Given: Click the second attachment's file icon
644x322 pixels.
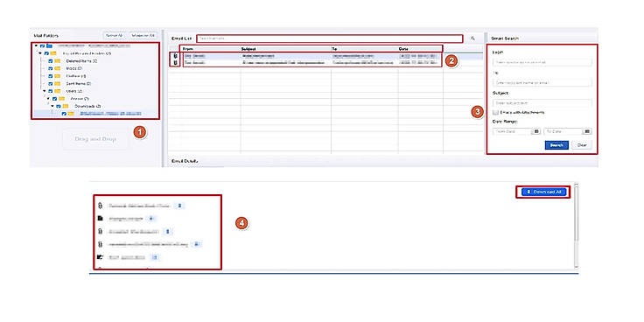Looking at the screenshot, I should tap(100, 219).
